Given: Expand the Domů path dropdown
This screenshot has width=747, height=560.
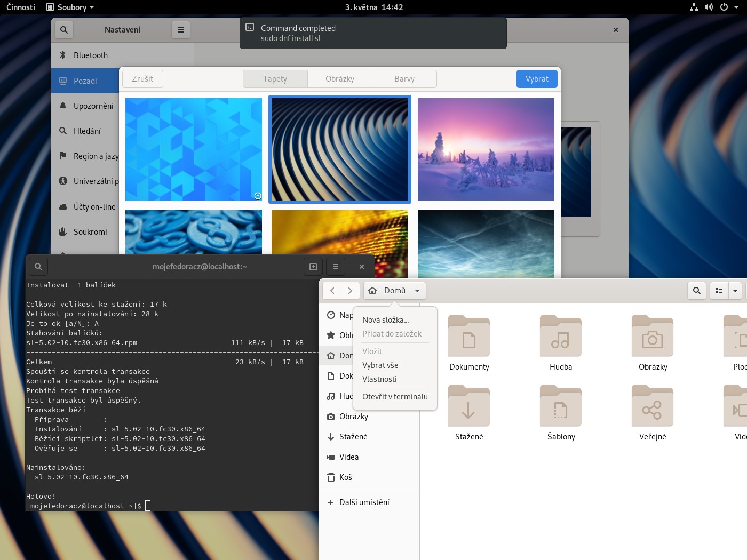Looking at the screenshot, I should 417,291.
